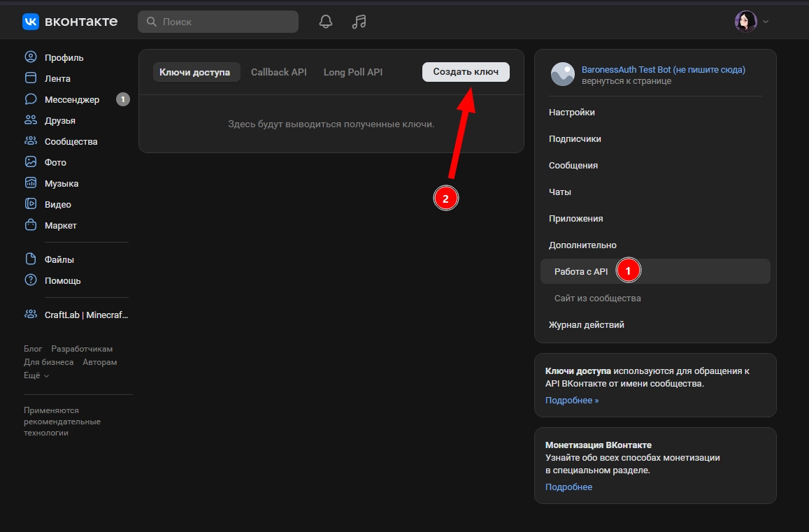
Task: Open the "Журнал действий" menu item
Action: (x=586, y=325)
